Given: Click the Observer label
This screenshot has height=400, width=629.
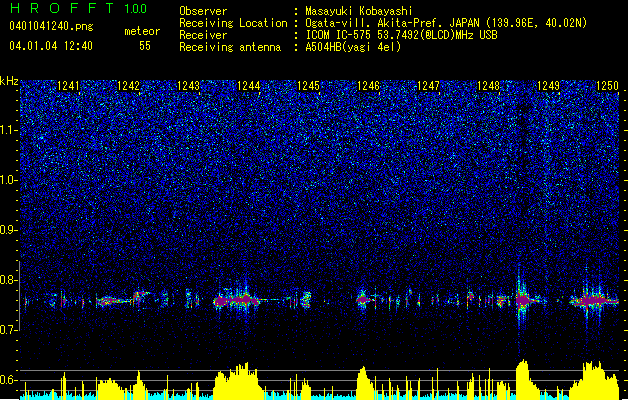Looking at the screenshot, I should (203, 11).
